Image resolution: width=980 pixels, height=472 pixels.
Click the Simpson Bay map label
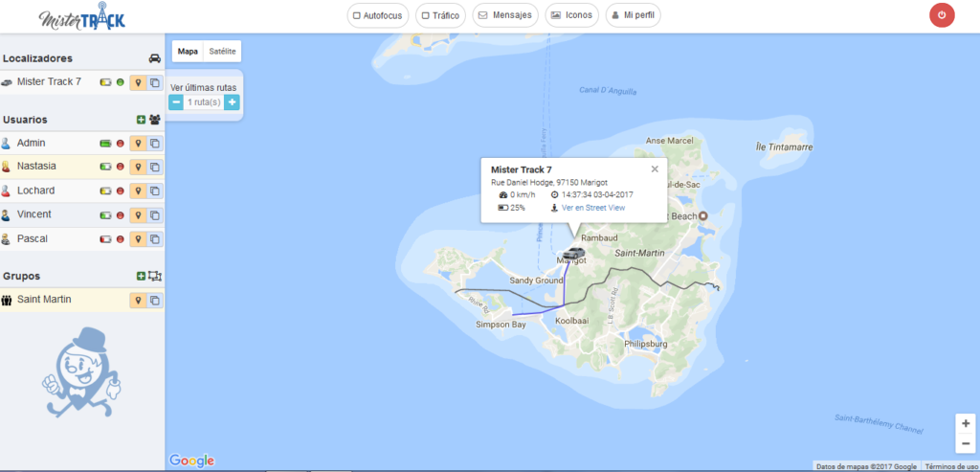click(500, 326)
